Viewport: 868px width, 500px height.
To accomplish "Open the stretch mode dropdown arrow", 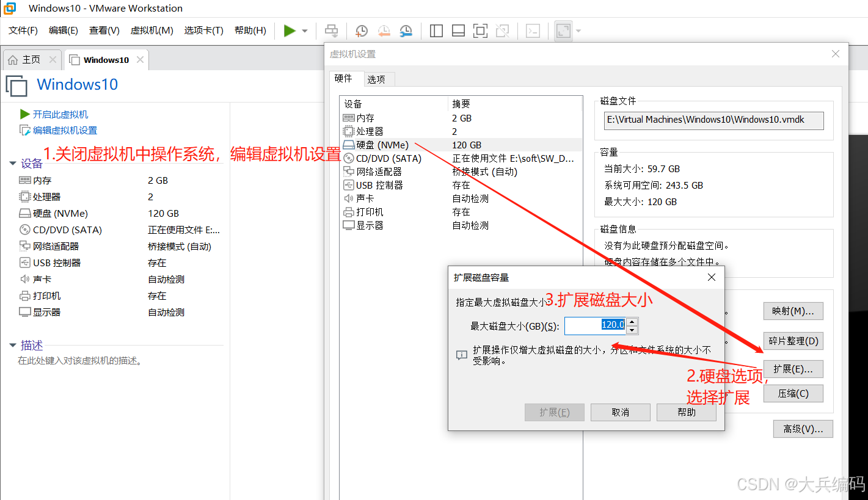I will click(x=578, y=31).
